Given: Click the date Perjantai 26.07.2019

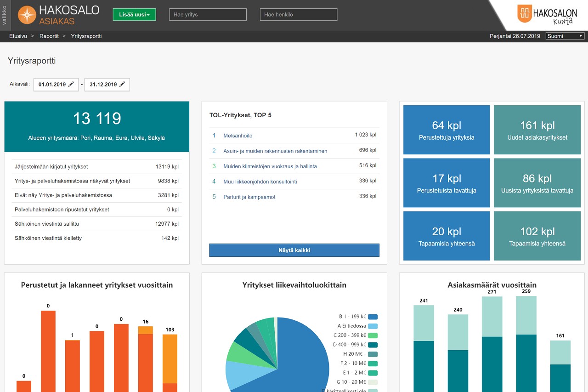Looking at the screenshot, I should point(515,36).
